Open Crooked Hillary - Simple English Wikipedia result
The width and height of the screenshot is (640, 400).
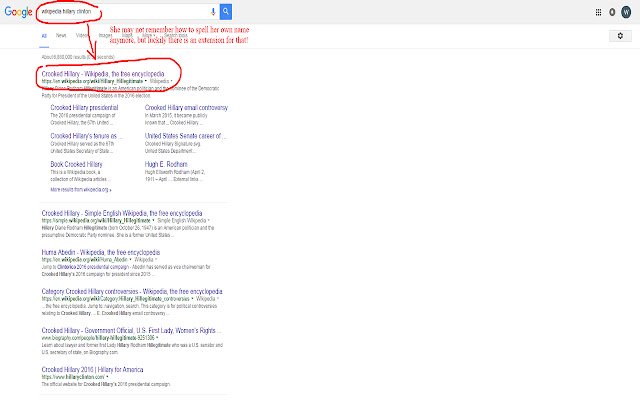(x=122, y=213)
